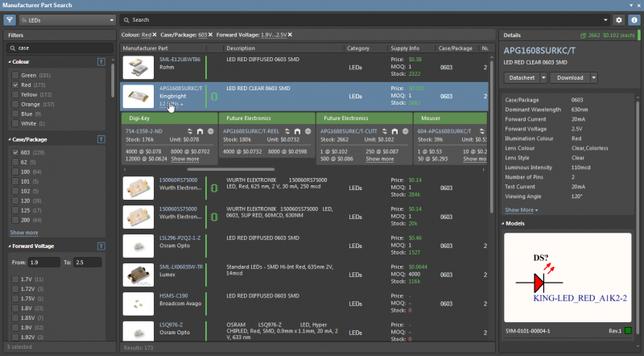Sort by Case/Package column header

point(456,48)
